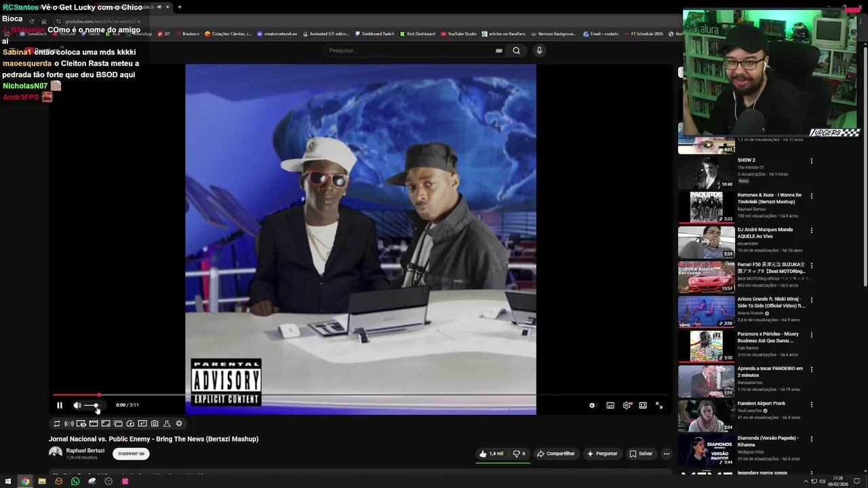This screenshot has width=868, height=488.
Task: Like the video with thumbs up
Action: pyautogui.click(x=491, y=454)
